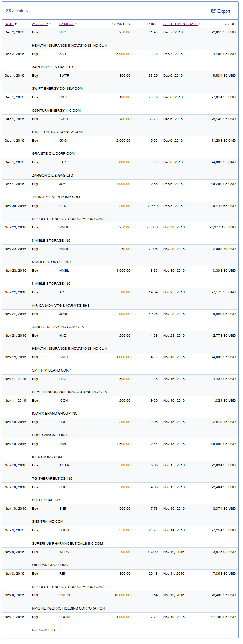Click the export arrow icon beside Export

[x=213, y=11]
